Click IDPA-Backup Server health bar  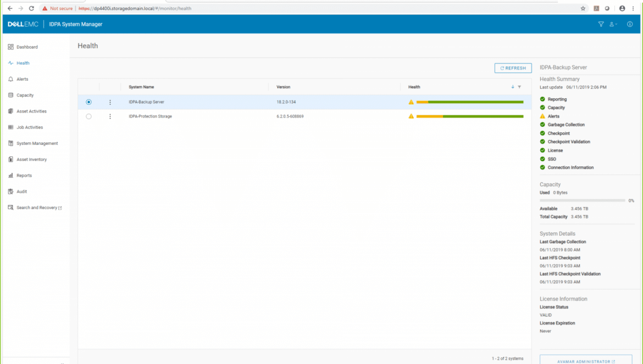[x=470, y=102]
